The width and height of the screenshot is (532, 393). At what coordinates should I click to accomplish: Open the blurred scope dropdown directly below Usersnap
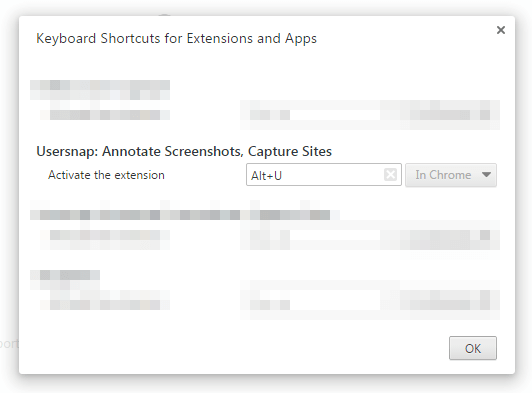click(451, 235)
